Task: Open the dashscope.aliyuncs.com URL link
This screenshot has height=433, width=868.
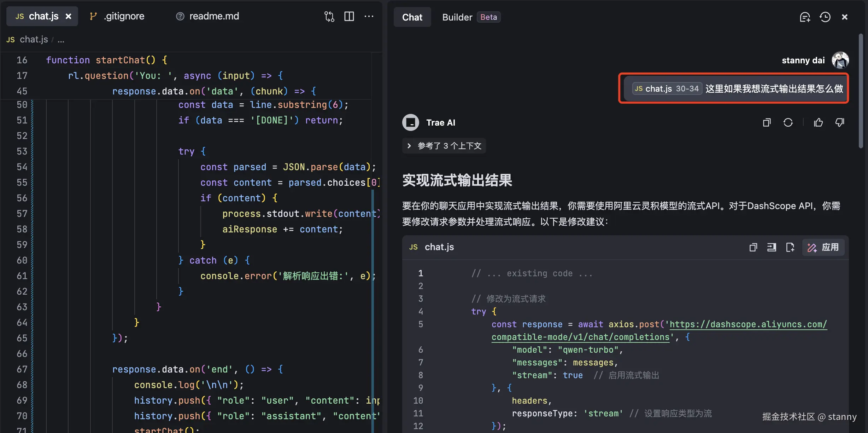Action: pos(748,324)
